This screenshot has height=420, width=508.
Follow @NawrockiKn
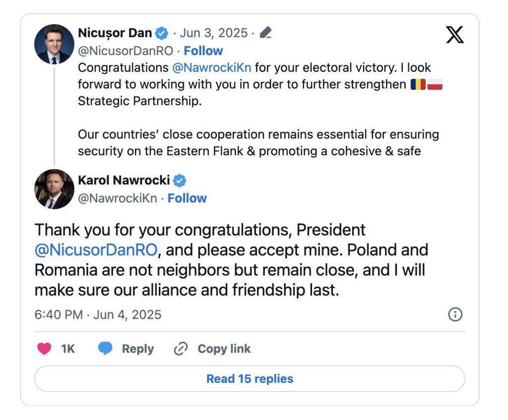[x=187, y=198]
